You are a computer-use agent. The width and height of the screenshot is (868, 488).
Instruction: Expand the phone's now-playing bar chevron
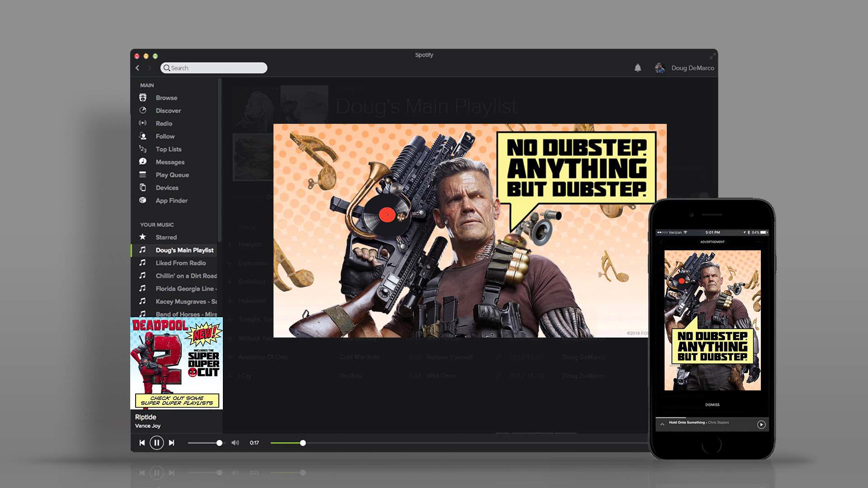pyautogui.click(x=662, y=424)
